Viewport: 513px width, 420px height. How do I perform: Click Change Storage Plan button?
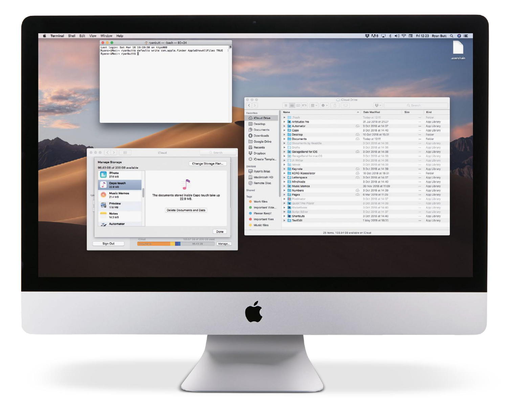[x=207, y=164]
